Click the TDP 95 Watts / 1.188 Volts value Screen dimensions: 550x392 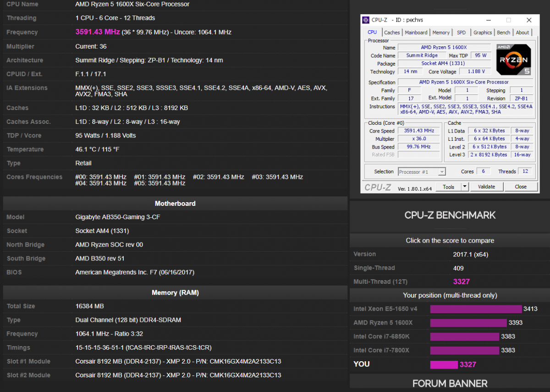105,136
